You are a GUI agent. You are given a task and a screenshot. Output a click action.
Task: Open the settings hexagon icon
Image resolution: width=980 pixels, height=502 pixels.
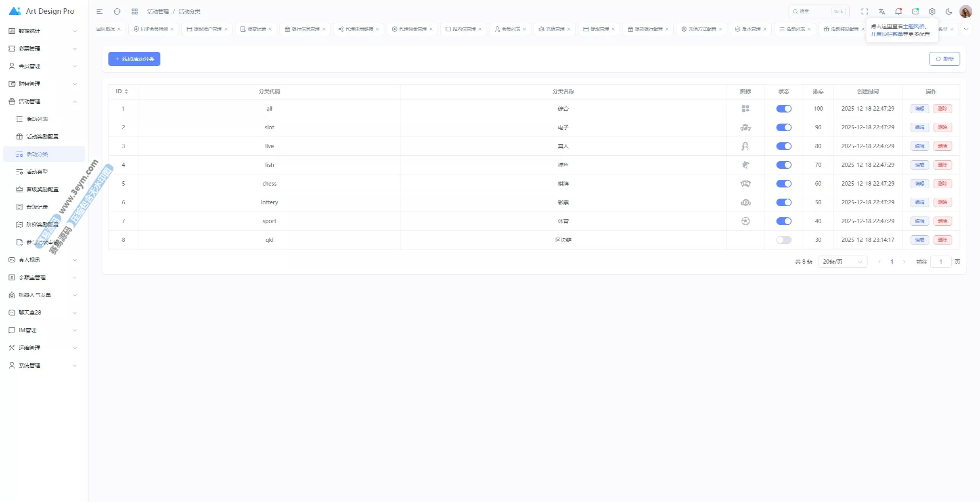(x=932, y=11)
